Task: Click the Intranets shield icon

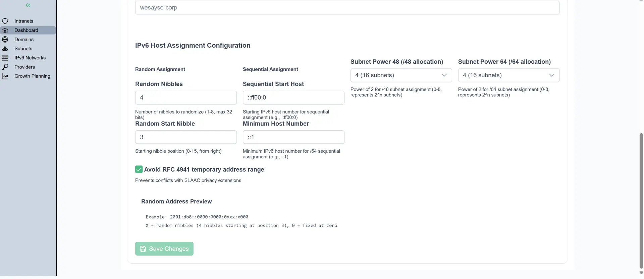Action: click(x=5, y=21)
